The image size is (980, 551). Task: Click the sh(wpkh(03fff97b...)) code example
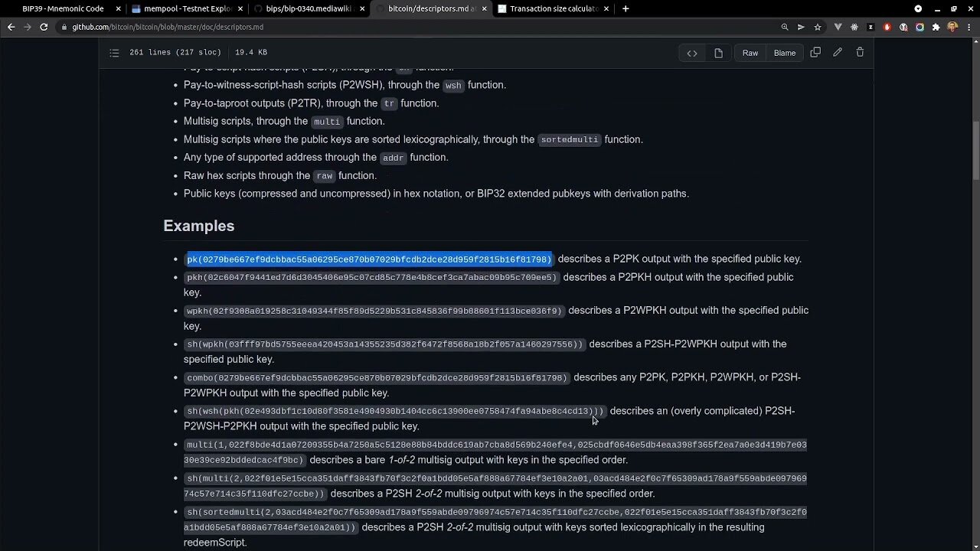pos(384,344)
